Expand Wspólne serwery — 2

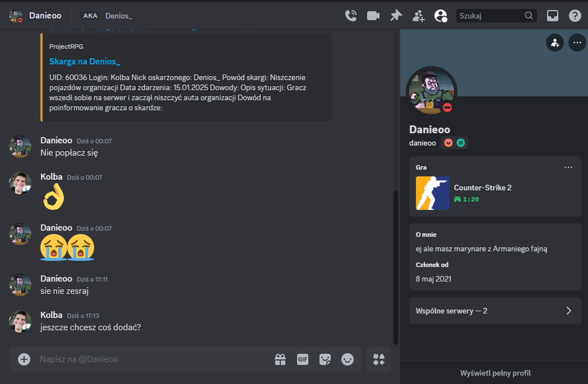tap(495, 311)
